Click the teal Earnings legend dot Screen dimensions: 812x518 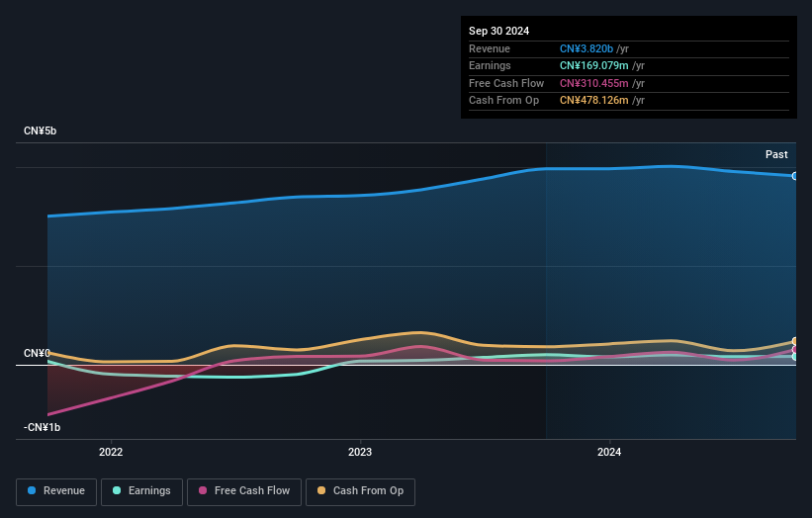tap(117, 490)
